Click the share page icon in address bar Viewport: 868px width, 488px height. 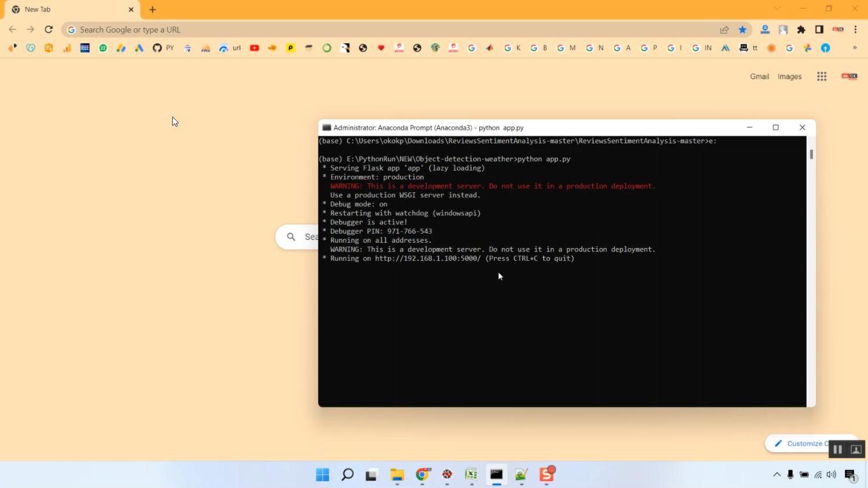[x=724, y=29]
